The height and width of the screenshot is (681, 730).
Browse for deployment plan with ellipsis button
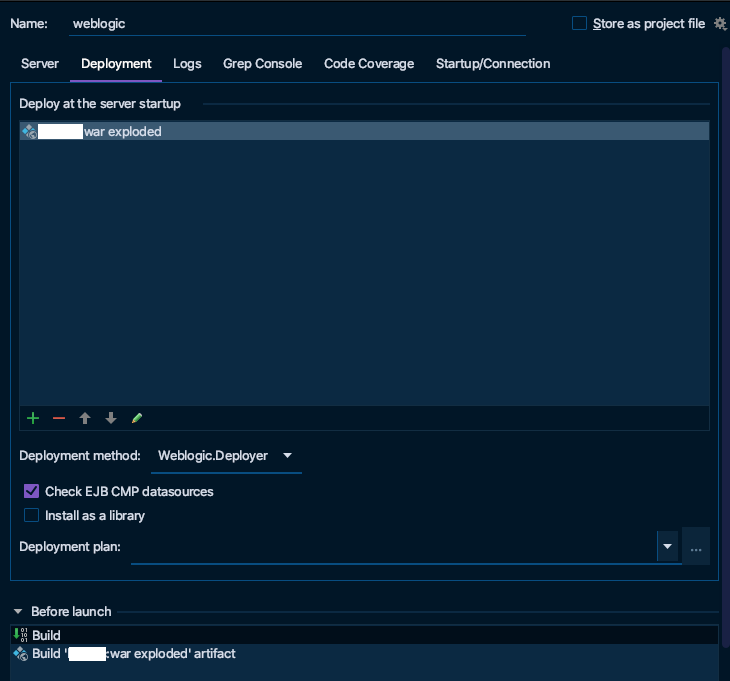point(696,546)
